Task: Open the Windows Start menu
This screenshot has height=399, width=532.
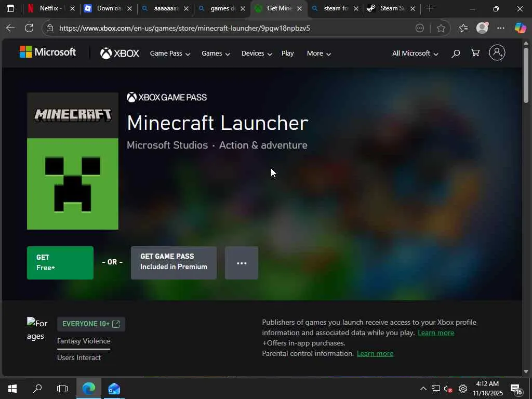Action: coord(12,389)
